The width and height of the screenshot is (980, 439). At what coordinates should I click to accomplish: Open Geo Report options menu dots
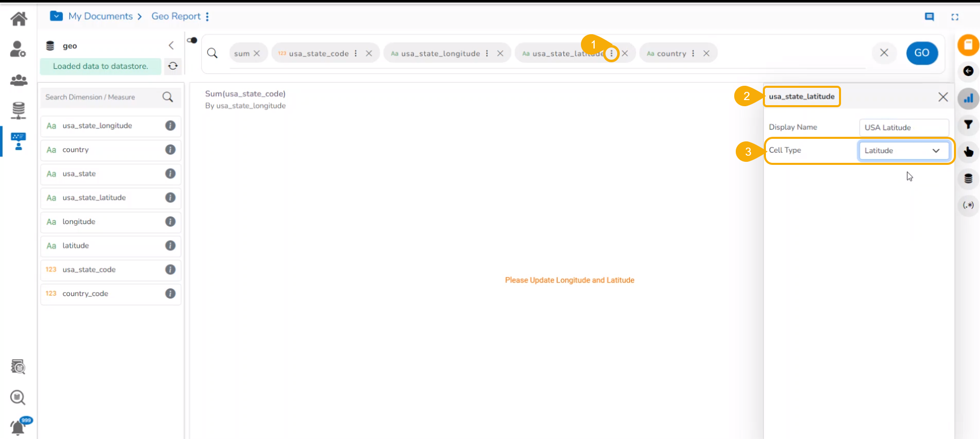coord(207,17)
